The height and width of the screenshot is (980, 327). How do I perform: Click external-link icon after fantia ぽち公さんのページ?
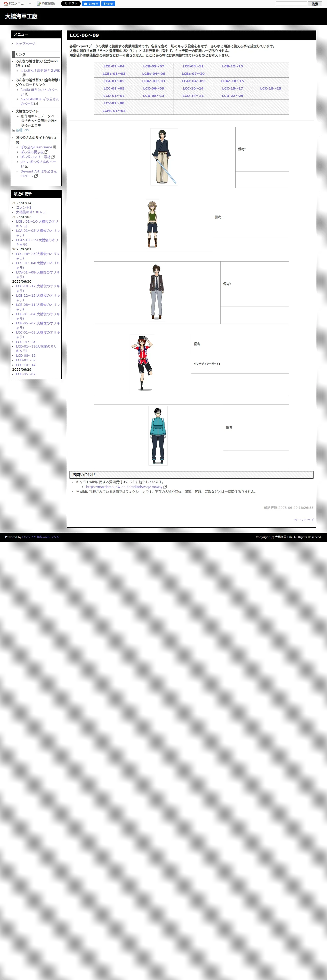point(26,94)
